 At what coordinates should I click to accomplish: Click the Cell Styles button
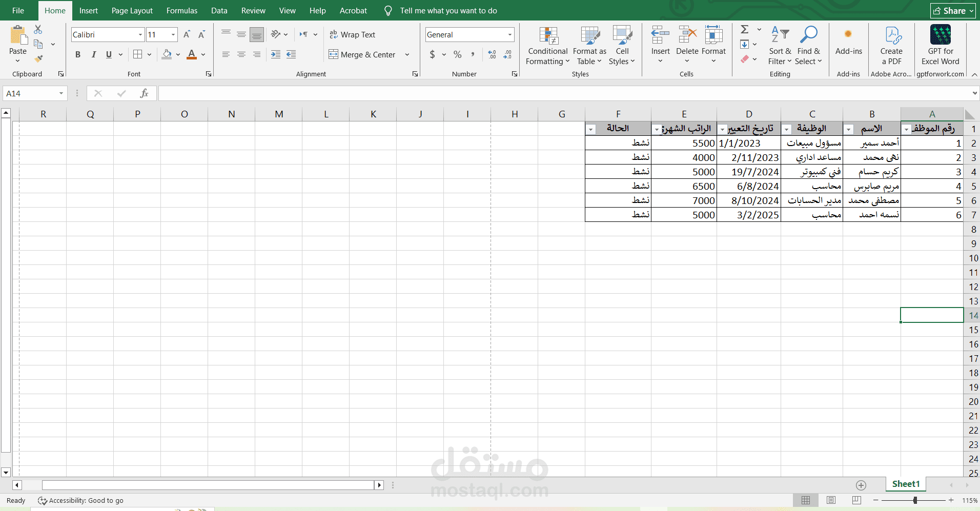click(x=622, y=45)
